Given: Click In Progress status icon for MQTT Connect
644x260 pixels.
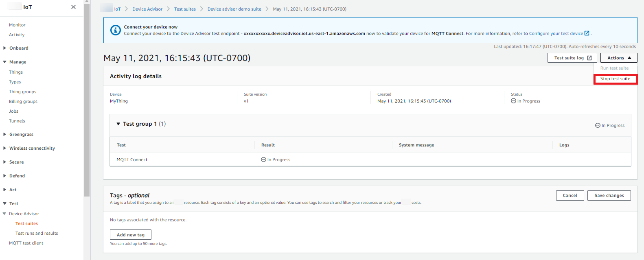Looking at the screenshot, I should pyautogui.click(x=263, y=159).
